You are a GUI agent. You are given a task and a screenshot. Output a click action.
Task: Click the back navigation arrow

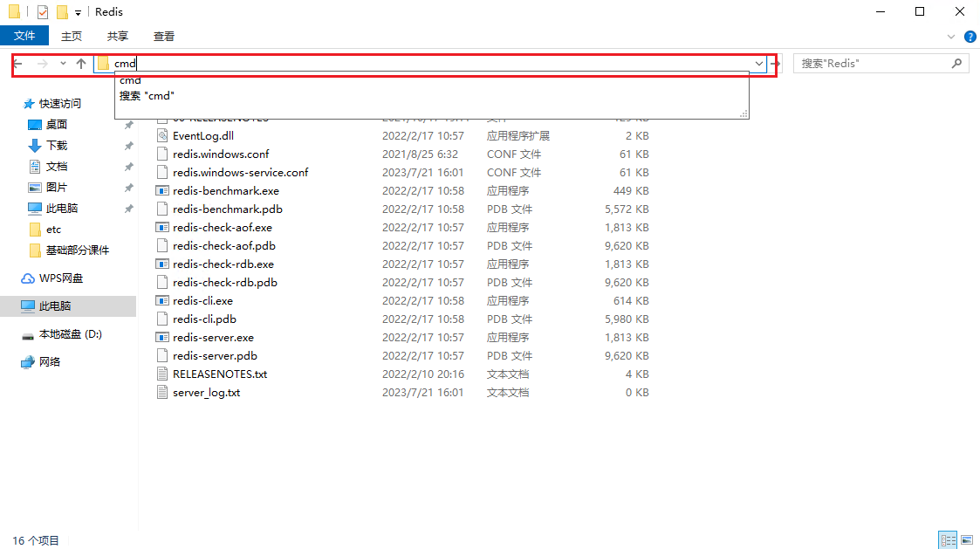pyautogui.click(x=18, y=63)
